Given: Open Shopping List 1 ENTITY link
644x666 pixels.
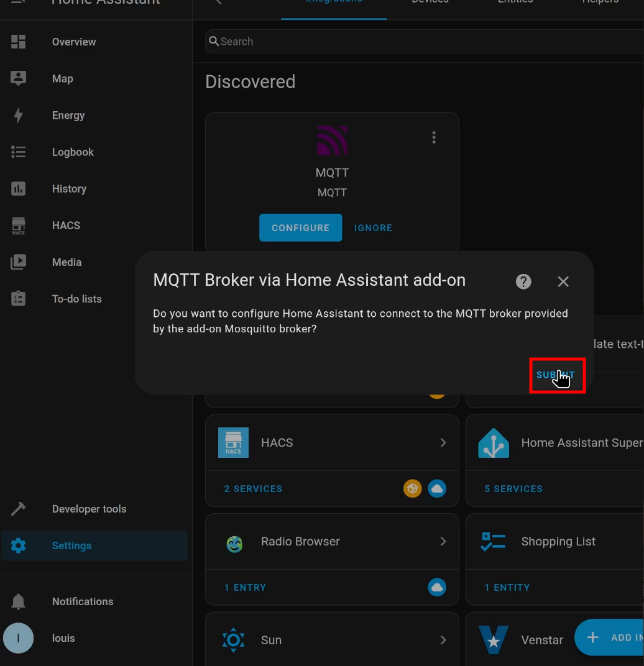Looking at the screenshot, I should (x=507, y=588).
